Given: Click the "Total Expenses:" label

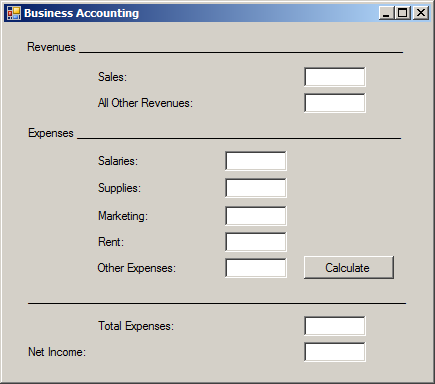Looking at the screenshot, I should (136, 326).
